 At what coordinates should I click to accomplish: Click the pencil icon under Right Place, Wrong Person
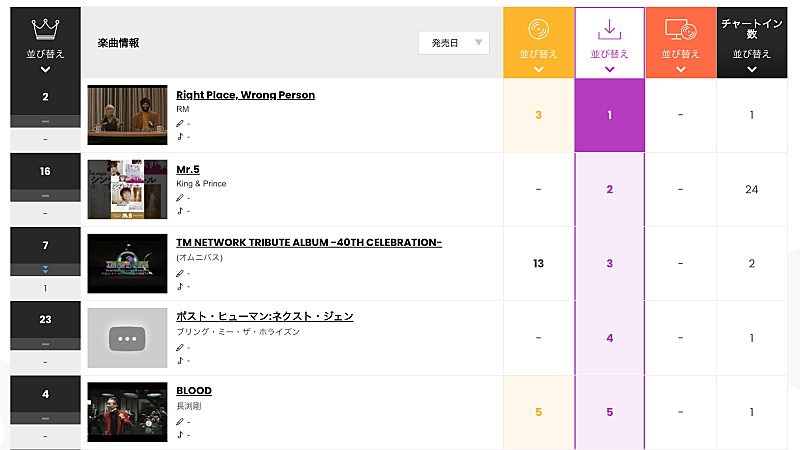tap(180, 124)
